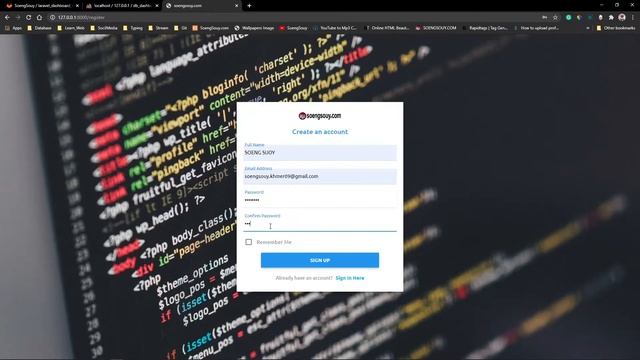The height and width of the screenshot is (360, 640).
Task: Open the Online HTML Beautifier bookmark
Action: [387, 28]
